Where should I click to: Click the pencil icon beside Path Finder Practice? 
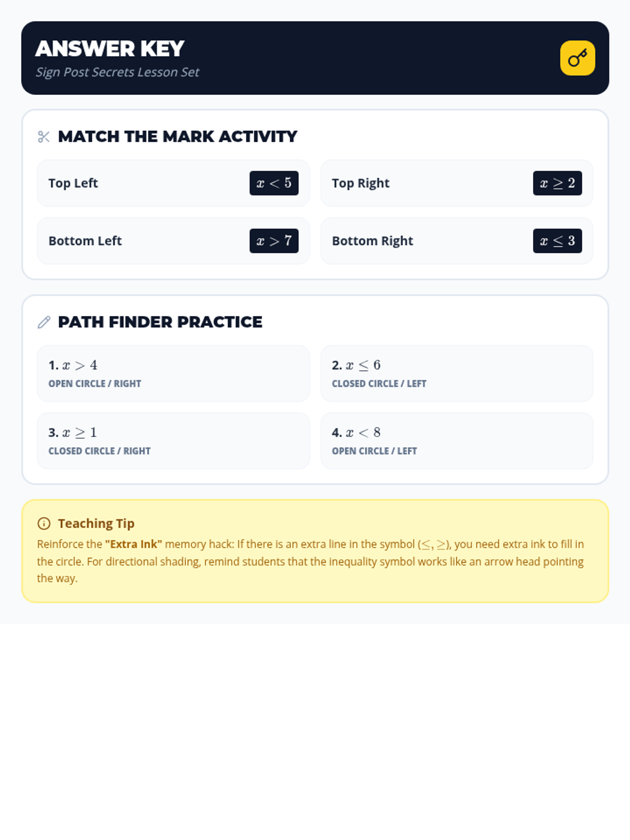point(44,322)
